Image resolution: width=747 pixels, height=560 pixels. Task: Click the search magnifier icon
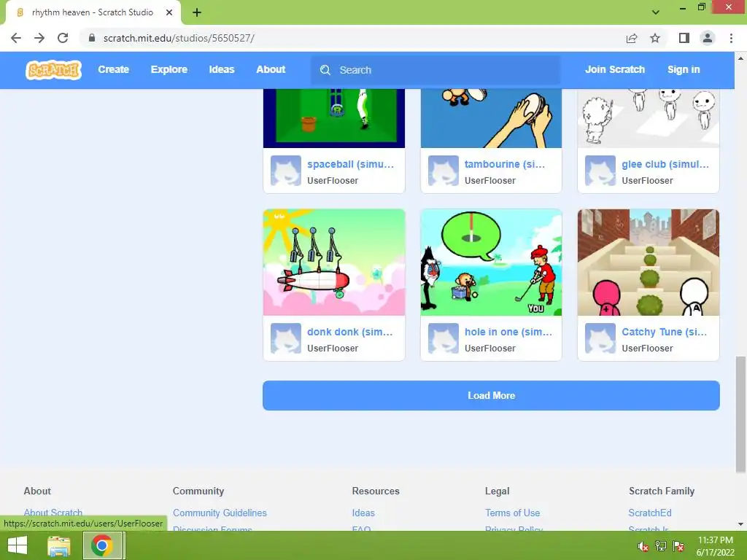click(x=325, y=70)
